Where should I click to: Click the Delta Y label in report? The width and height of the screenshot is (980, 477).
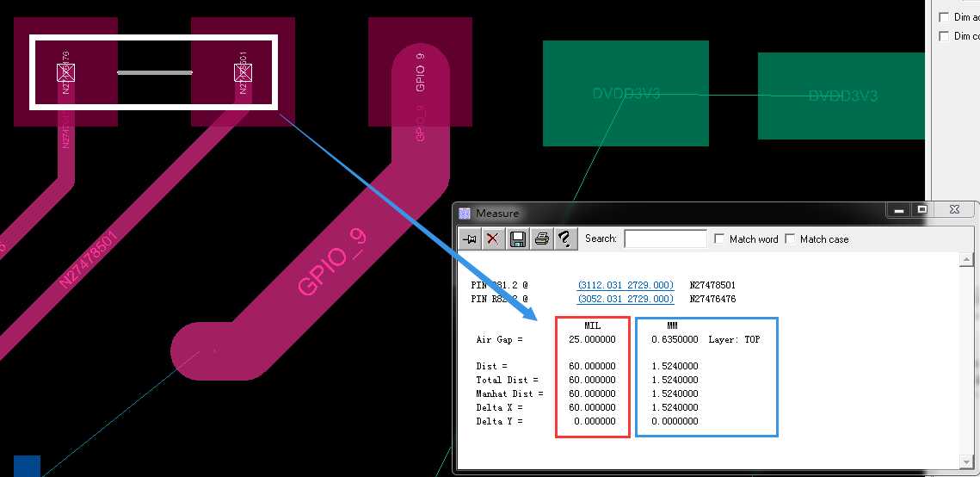pyautogui.click(x=499, y=421)
